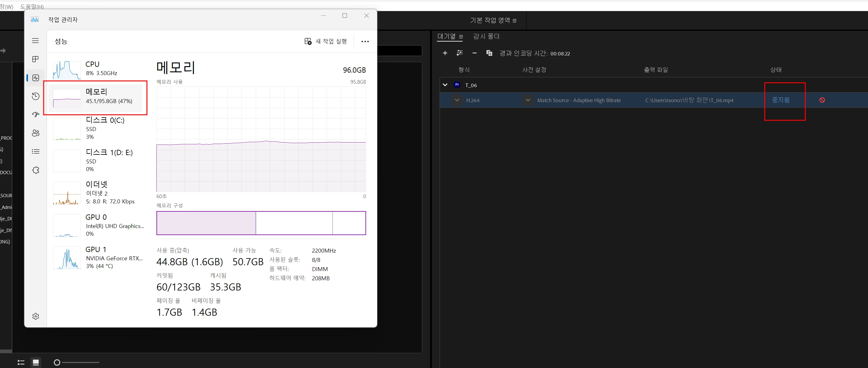Open the Processes page icon in sidebar
This screenshot has width=868, height=368.
point(35,59)
